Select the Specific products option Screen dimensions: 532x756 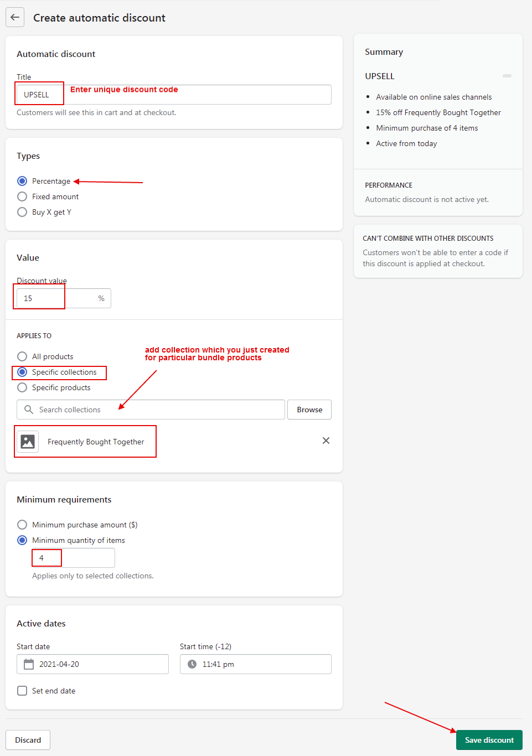pyautogui.click(x=22, y=387)
